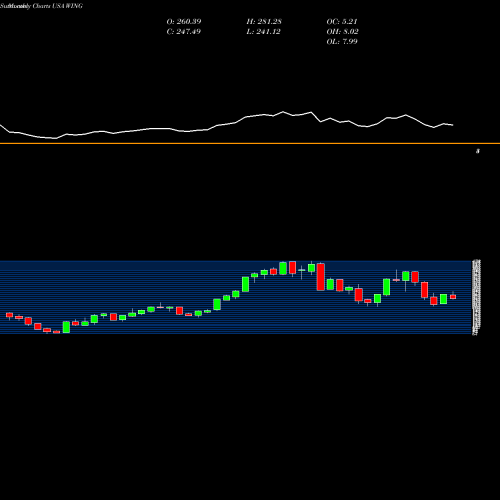Select the open value 'O: 260.39'
This screenshot has width=500, height=500.
tap(184, 22)
